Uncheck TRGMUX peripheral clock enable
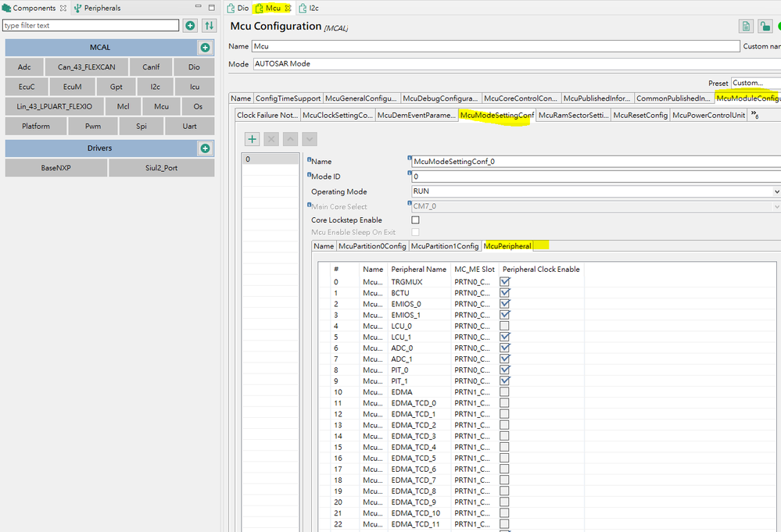 point(504,282)
